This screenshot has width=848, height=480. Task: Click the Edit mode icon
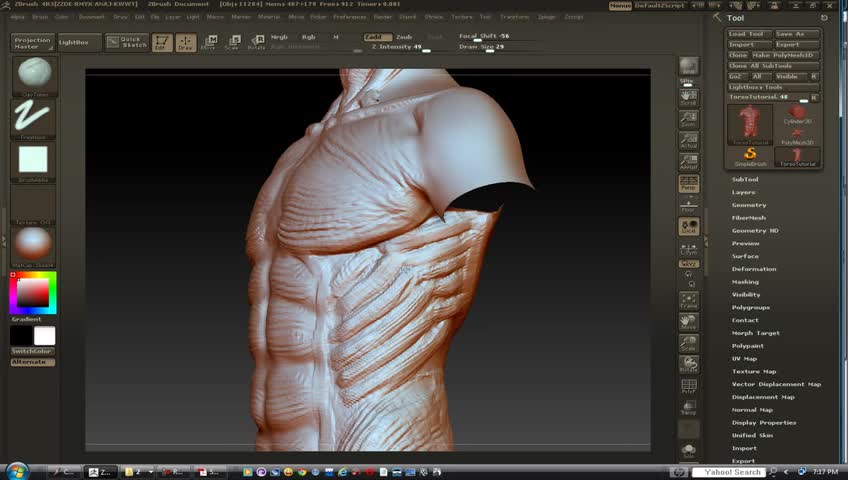pos(162,43)
